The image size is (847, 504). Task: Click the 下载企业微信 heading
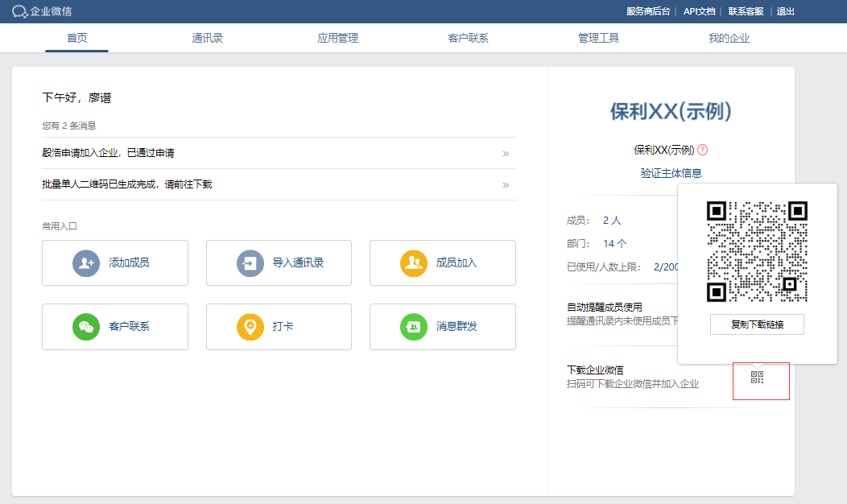595,370
